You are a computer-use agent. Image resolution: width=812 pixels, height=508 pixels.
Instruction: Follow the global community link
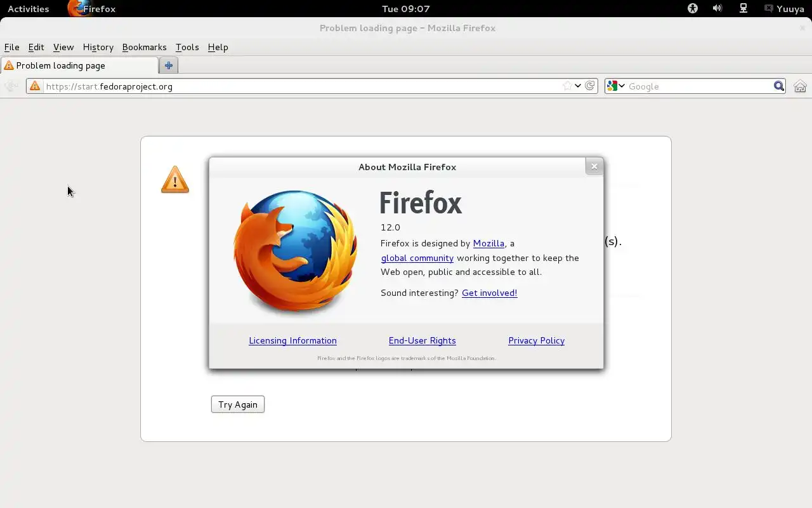pyautogui.click(x=417, y=258)
